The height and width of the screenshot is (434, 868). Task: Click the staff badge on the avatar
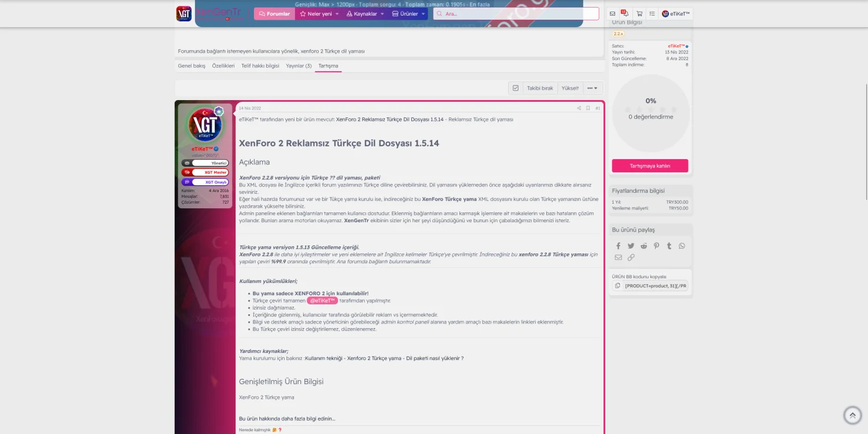219,111
